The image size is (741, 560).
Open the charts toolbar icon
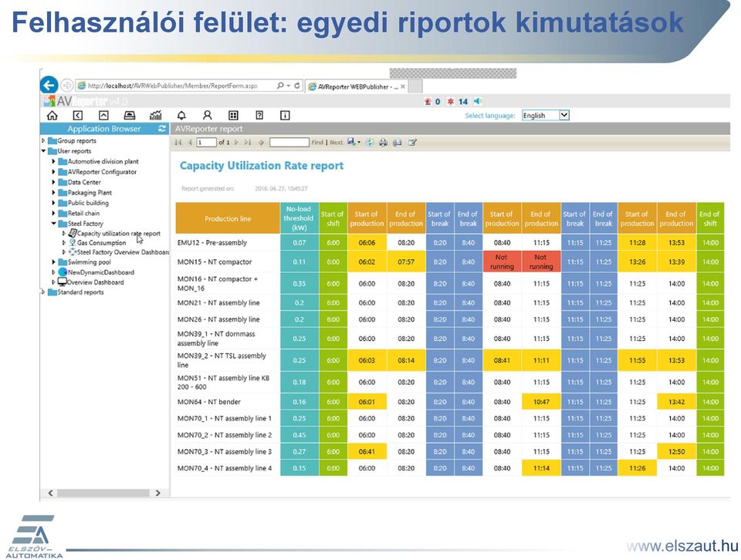tap(155, 115)
